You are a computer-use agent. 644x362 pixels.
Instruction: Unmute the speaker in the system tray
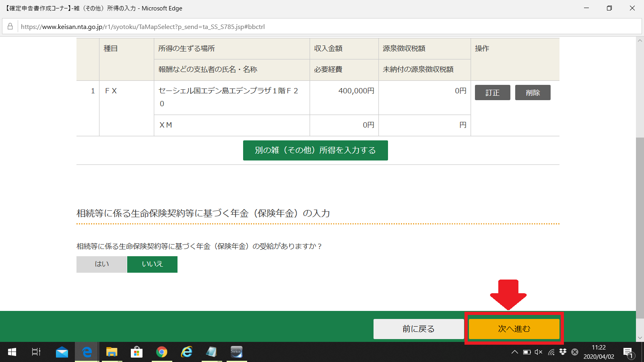pos(538,352)
